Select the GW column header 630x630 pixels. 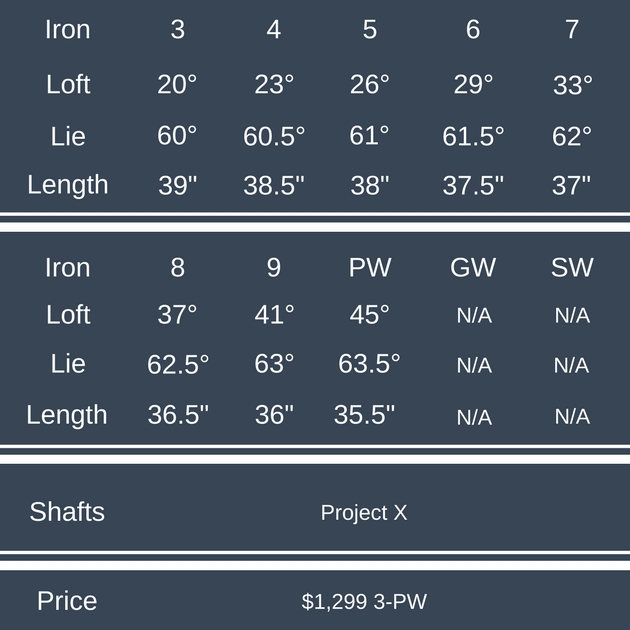pyautogui.click(x=473, y=268)
